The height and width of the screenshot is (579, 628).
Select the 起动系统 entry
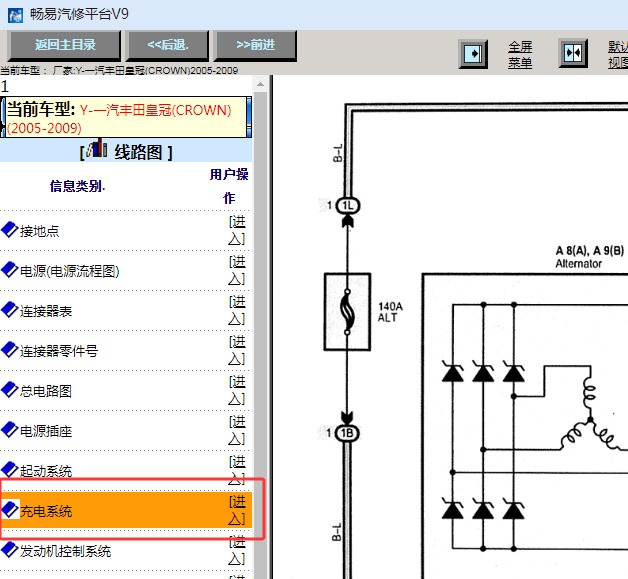coord(46,472)
